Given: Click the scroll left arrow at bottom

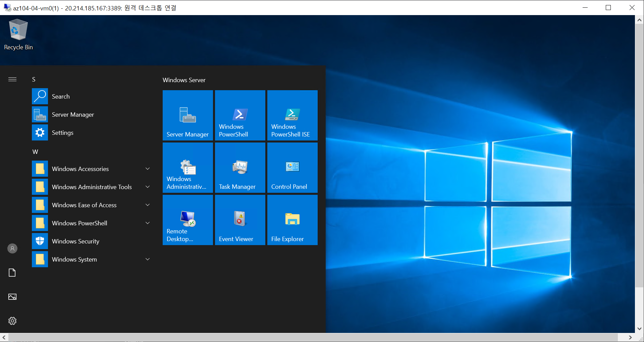Looking at the screenshot, I should tap(4, 337).
